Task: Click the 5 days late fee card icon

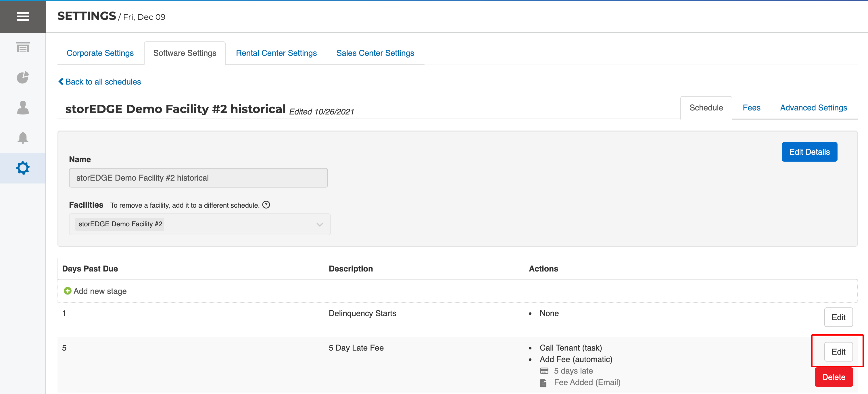Action: point(544,371)
